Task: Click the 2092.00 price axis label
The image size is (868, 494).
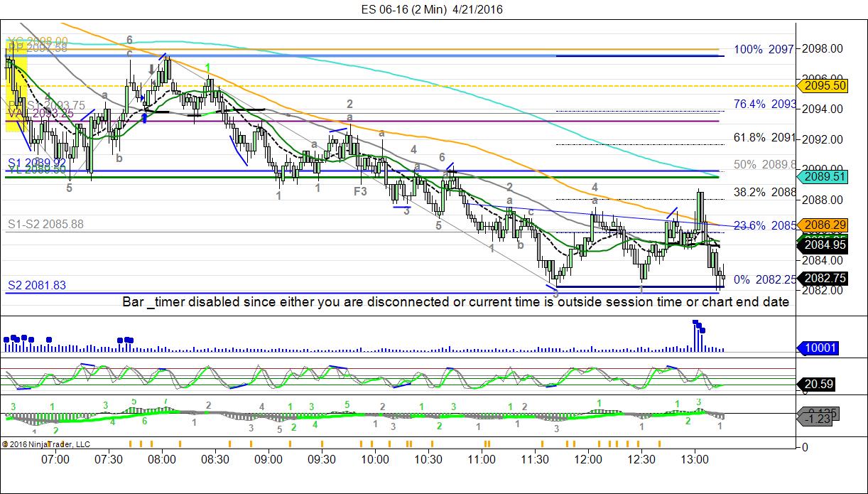Action: point(823,139)
